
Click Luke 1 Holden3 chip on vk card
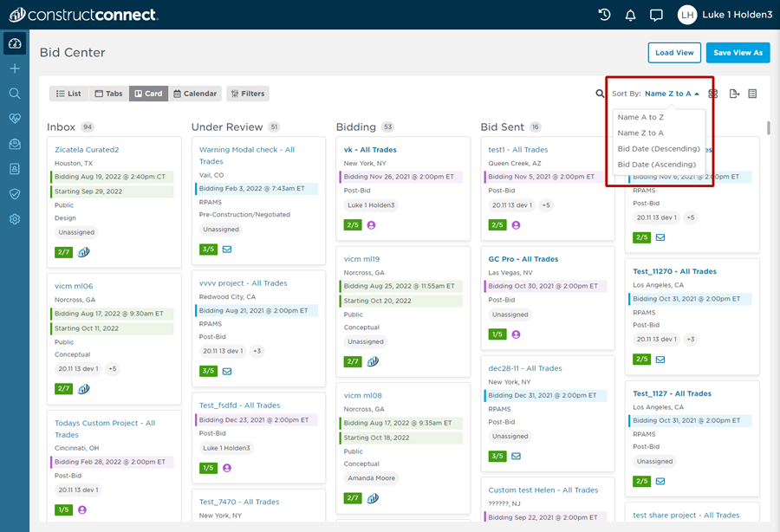371,205
